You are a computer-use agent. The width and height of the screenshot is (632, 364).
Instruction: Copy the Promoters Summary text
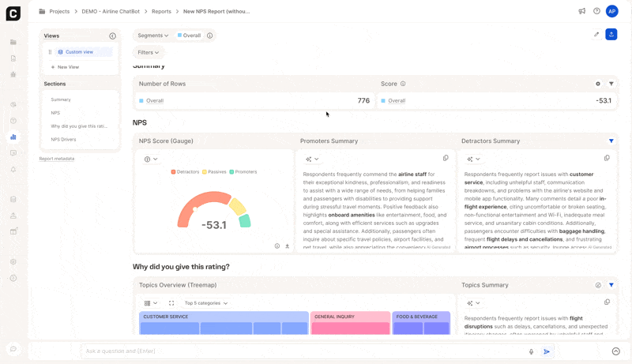pos(446,159)
